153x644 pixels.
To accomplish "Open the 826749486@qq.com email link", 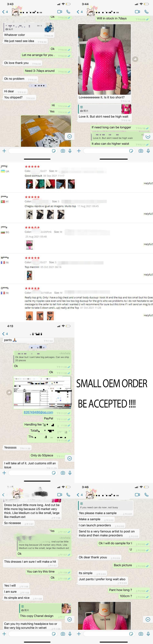I will tap(38, 412).
